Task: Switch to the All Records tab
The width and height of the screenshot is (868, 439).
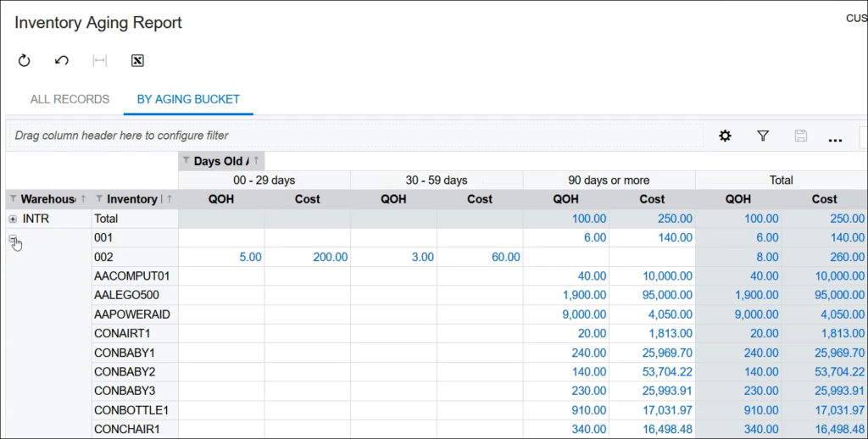Action: click(x=70, y=99)
